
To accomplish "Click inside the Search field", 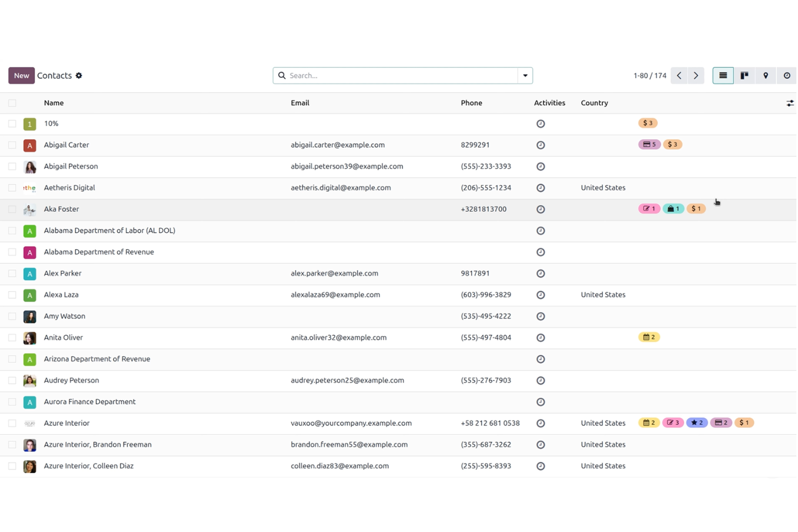I will 399,75.
